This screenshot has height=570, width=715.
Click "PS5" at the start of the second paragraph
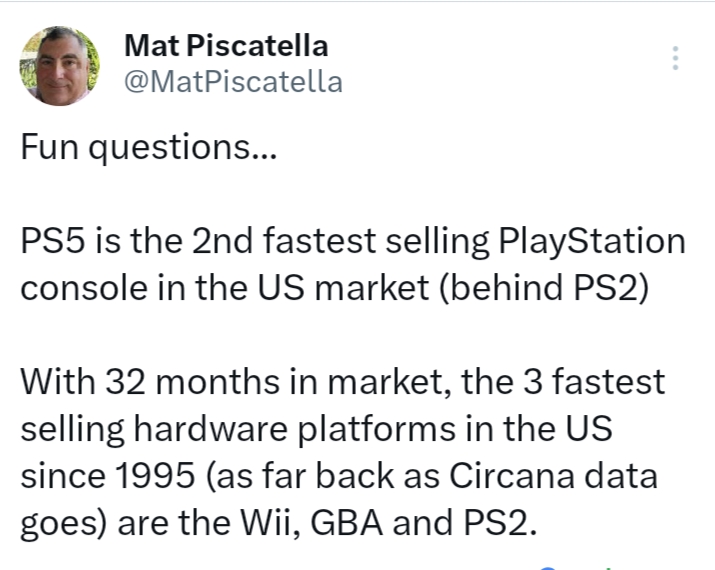point(53,242)
